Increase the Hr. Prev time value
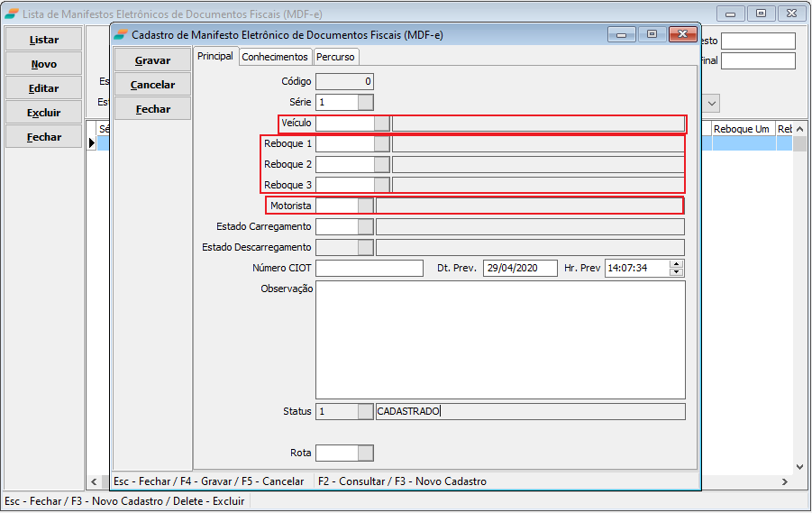The image size is (812, 513). click(677, 264)
